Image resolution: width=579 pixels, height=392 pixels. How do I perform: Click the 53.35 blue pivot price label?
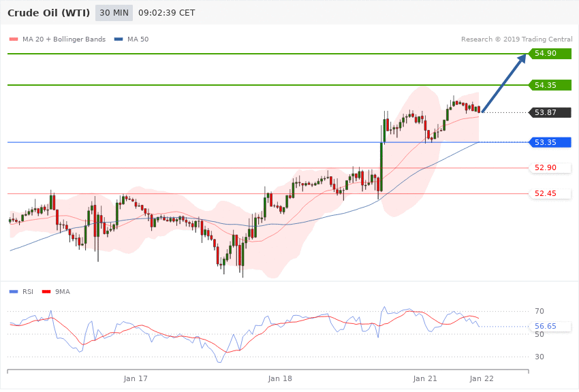click(x=550, y=142)
